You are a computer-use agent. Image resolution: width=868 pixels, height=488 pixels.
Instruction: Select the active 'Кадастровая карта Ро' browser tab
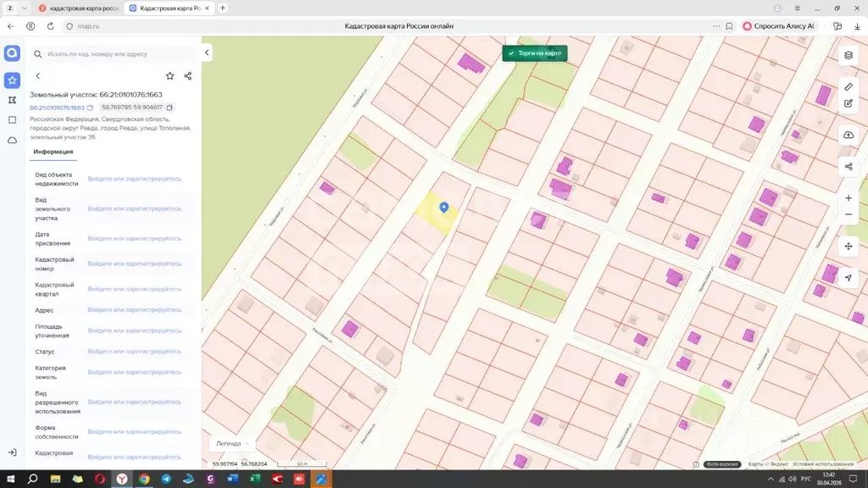(169, 8)
